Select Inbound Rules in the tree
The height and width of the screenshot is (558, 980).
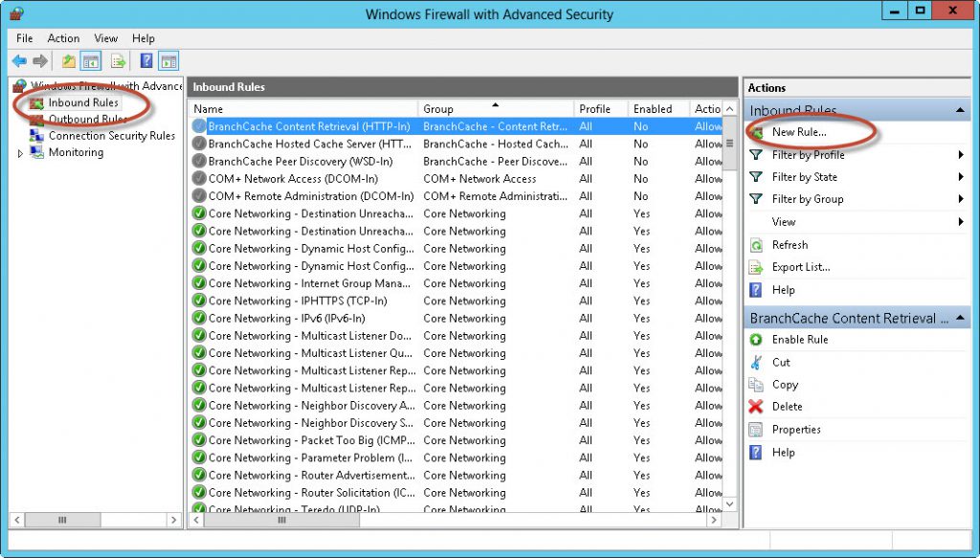[x=83, y=102]
